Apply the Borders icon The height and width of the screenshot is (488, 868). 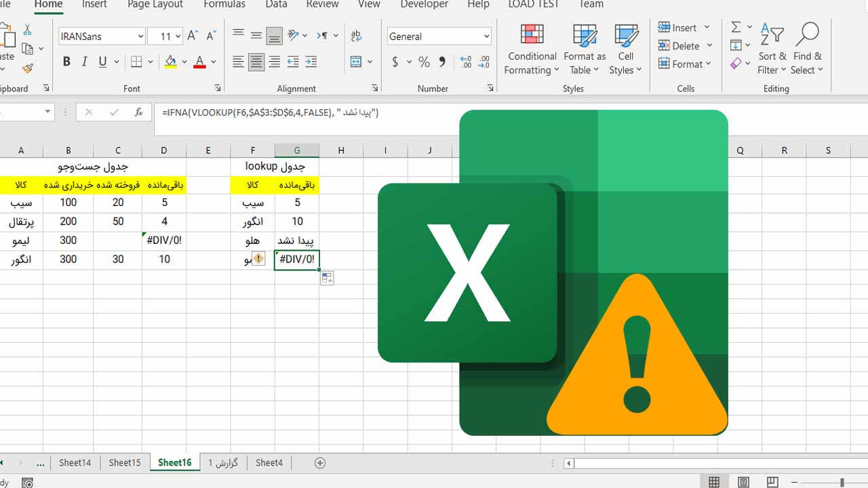(x=136, y=62)
